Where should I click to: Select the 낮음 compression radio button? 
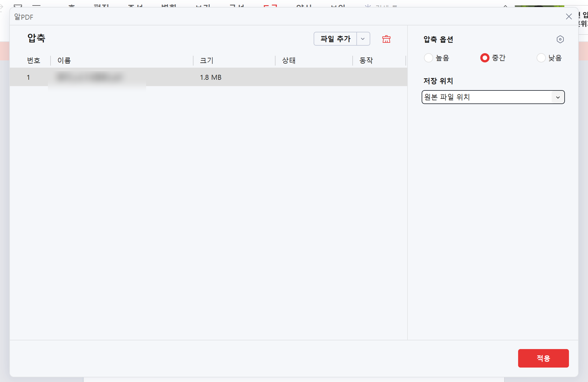541,58
